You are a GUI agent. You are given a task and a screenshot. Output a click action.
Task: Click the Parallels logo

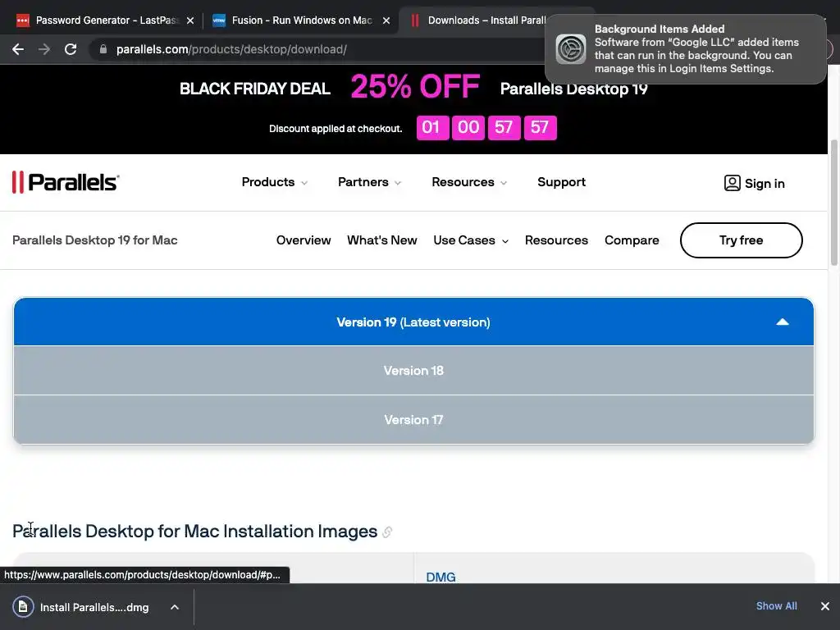(x=66, y=182)
